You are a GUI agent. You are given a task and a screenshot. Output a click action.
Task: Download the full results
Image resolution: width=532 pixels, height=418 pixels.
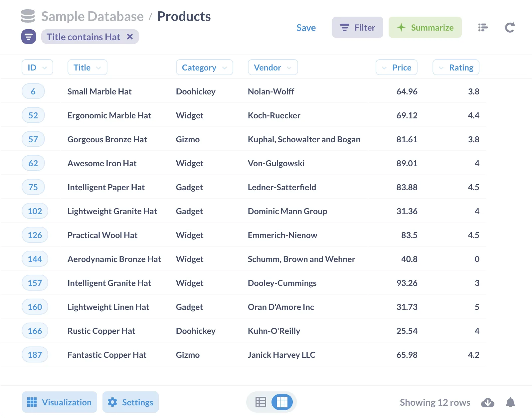487,402
